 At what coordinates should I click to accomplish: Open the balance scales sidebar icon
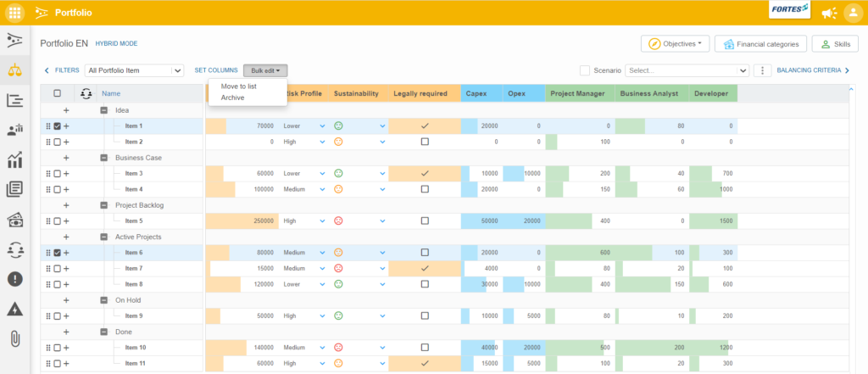[x=15, y=70]
